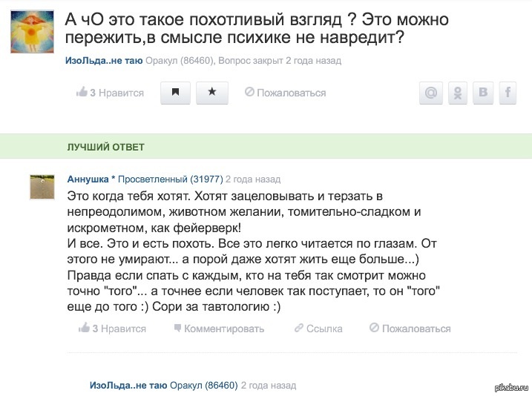This screenshot has height=396, width=532.
Task: Share the question via Mail.ru @ icon
Action: (x=431, y=93)
